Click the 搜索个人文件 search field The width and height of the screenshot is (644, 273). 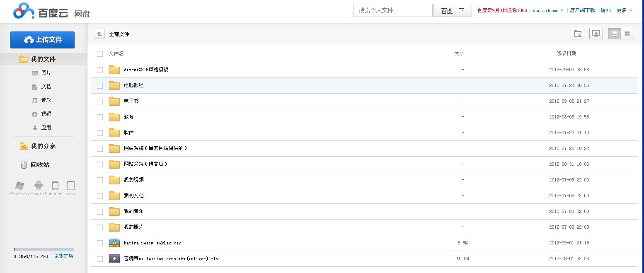click(x=393, y=10)
